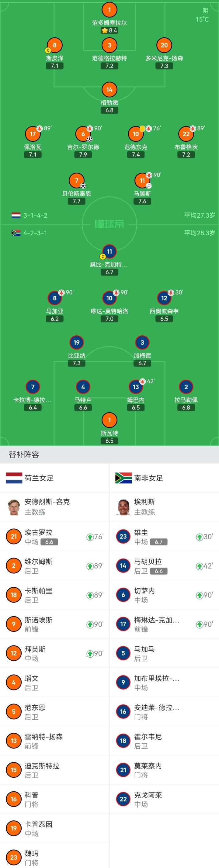The image size is (219, 868).
Task: Open coach 埃利斯 profile photo
Action: coord(123,507)
